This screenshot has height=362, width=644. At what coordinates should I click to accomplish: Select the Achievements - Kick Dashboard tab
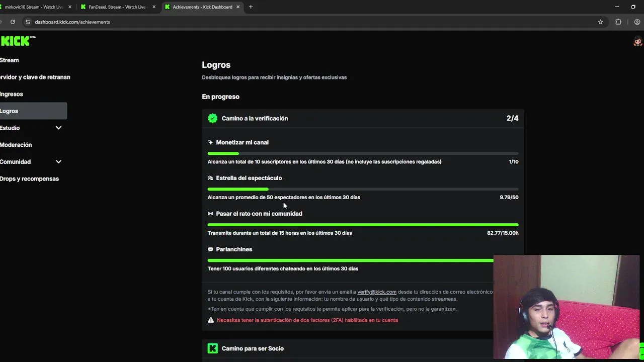[x=202, y=7]
